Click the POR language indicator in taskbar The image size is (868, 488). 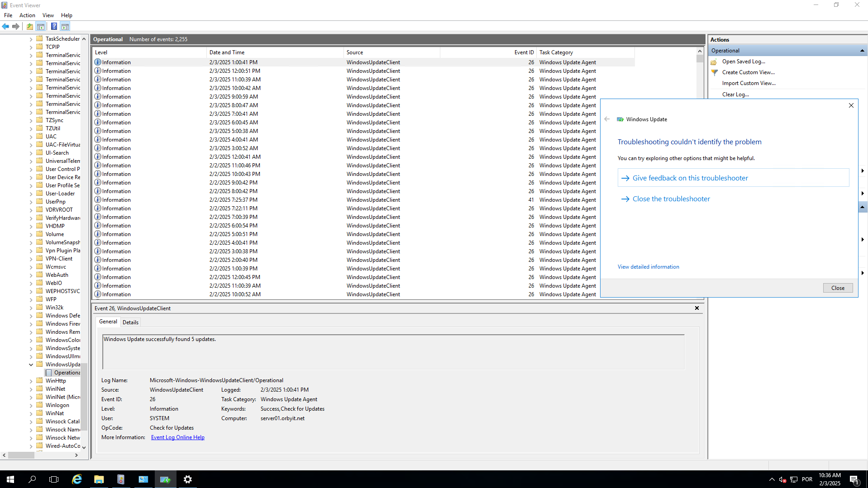coord(807,479)
